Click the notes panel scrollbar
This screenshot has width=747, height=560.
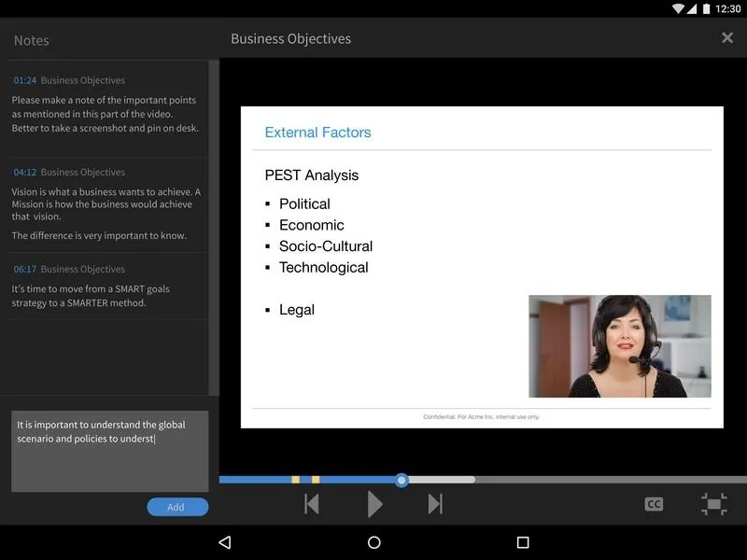point(214,227)
